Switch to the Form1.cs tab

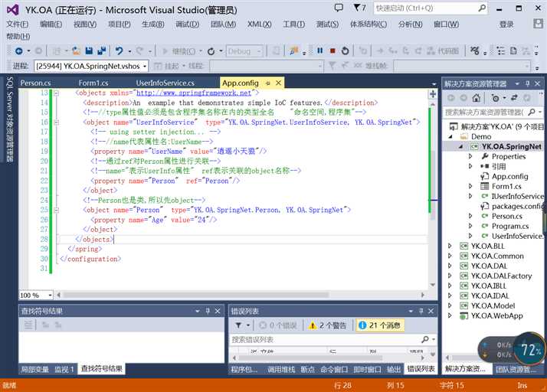[93, 83]
